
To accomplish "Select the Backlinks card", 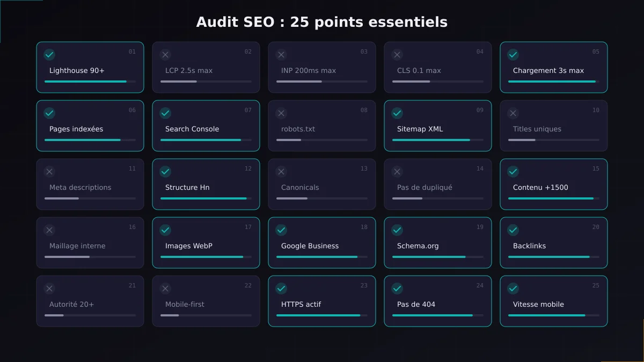I will click(x=554, y=242).
